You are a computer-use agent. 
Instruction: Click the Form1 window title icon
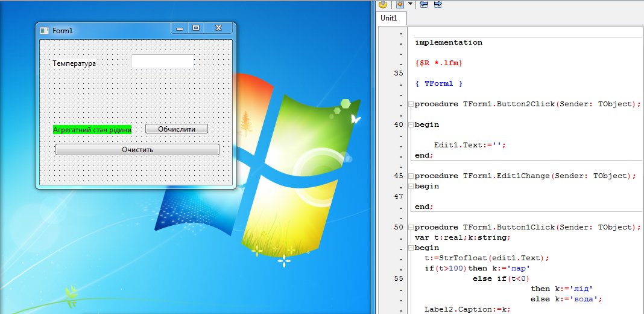44,30
